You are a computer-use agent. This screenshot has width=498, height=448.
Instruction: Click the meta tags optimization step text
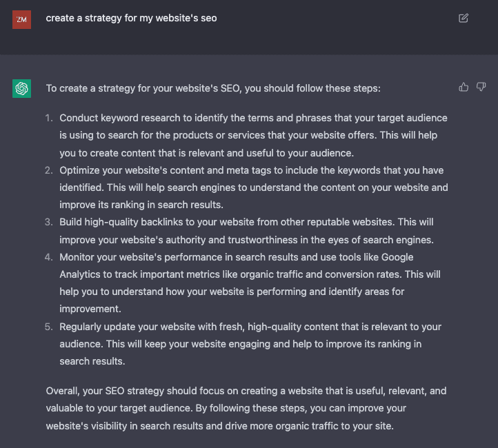[x=252, y=187]
